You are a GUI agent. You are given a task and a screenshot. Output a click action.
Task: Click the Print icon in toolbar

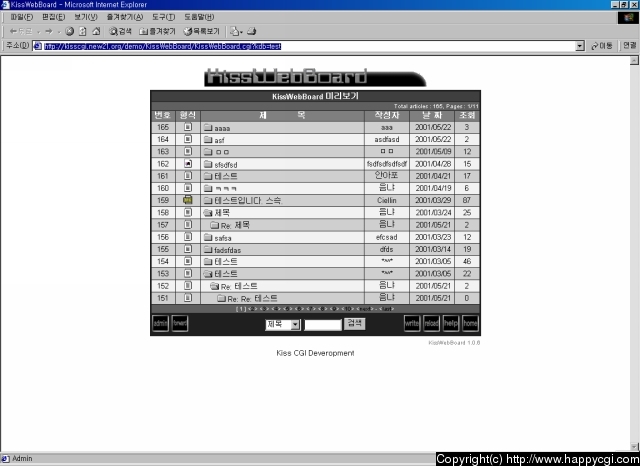(x=252, y=31)
